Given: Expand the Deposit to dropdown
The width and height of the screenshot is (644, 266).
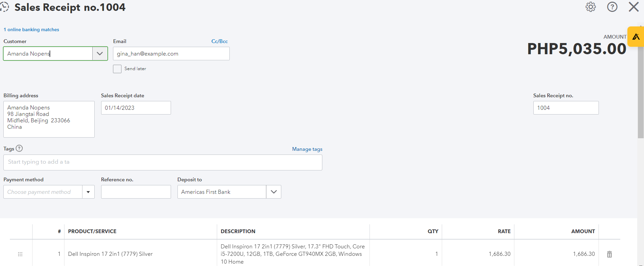Looking at the screenshot, I should coord(273,192).
